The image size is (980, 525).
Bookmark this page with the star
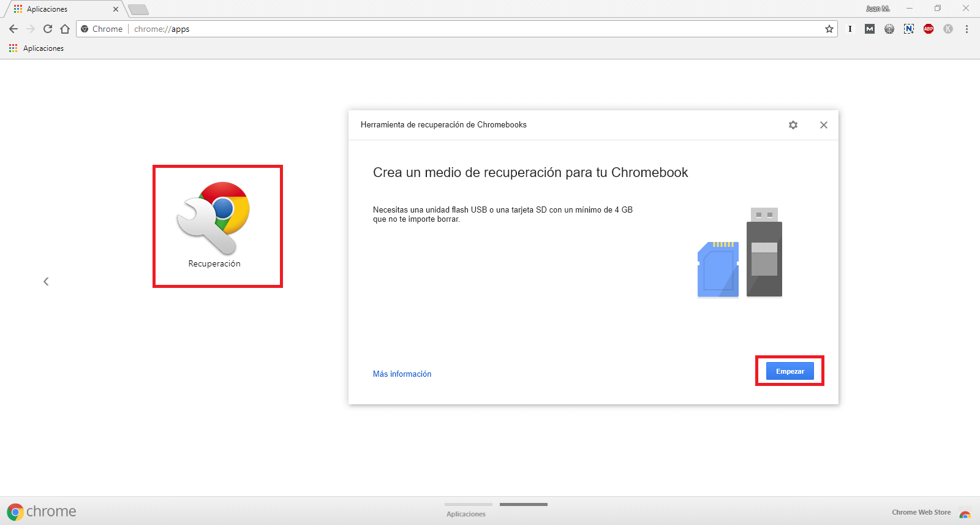[829, 29]
